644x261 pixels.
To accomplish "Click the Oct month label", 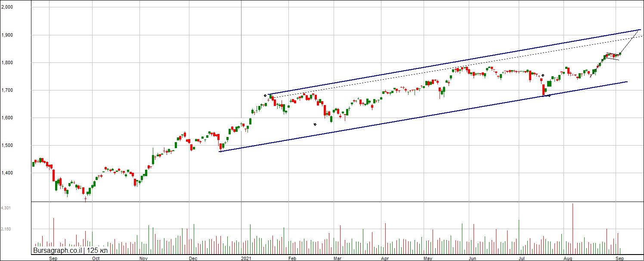I will 96,258.
